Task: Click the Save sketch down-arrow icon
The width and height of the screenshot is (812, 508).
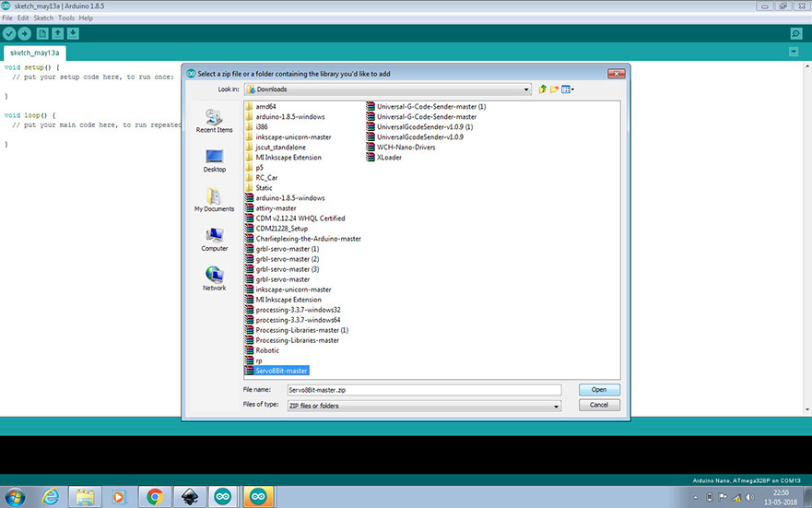Action: click(x=73, y=34)
